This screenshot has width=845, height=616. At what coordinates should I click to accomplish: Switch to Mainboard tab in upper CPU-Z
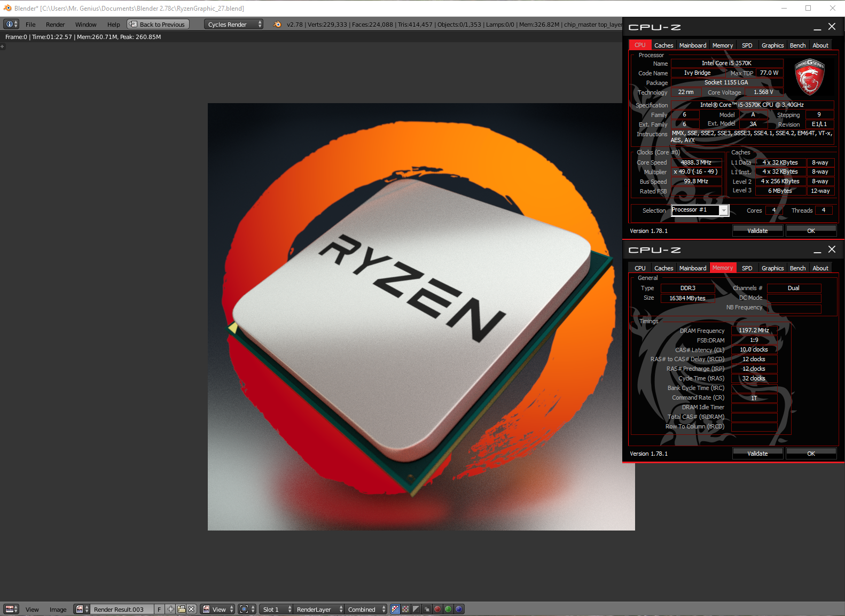click(x=693, y=45)
